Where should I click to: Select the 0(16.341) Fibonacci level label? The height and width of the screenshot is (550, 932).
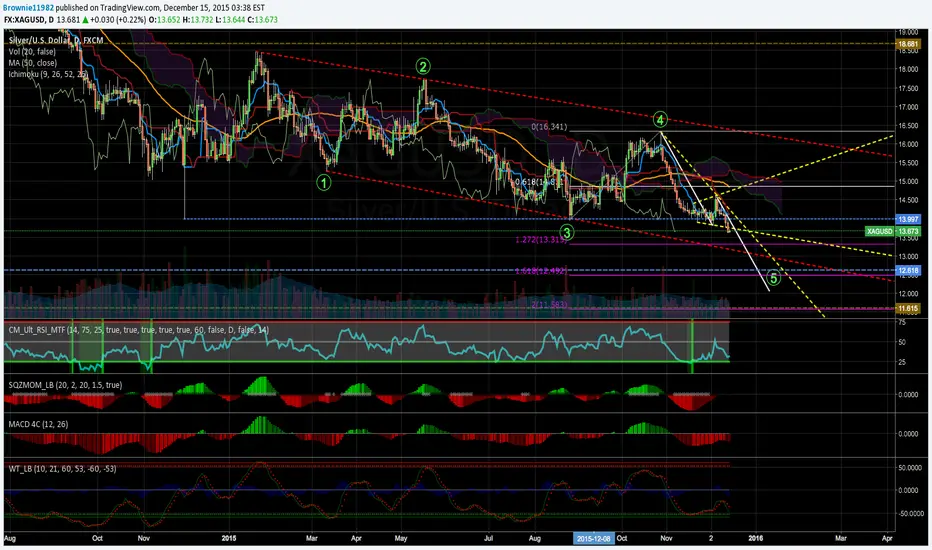click(549, 127)
